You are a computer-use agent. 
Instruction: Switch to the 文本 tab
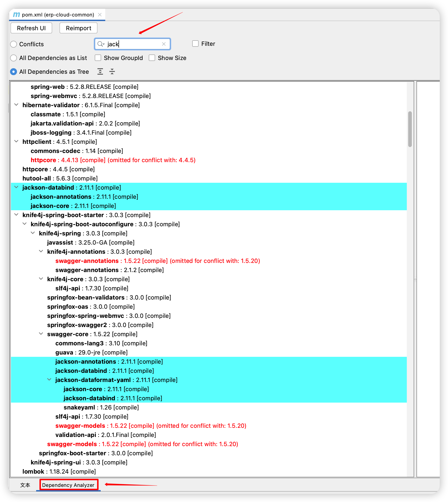point(25,485)
